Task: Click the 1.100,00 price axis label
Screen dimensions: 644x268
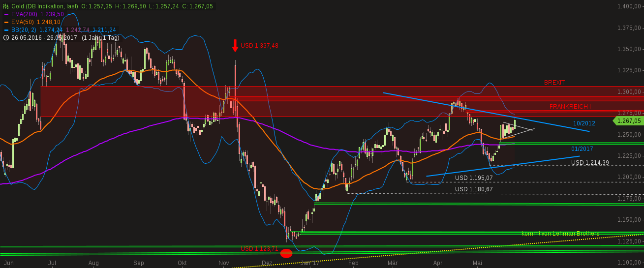Action: pyautogui.click(x=629, y=263)
